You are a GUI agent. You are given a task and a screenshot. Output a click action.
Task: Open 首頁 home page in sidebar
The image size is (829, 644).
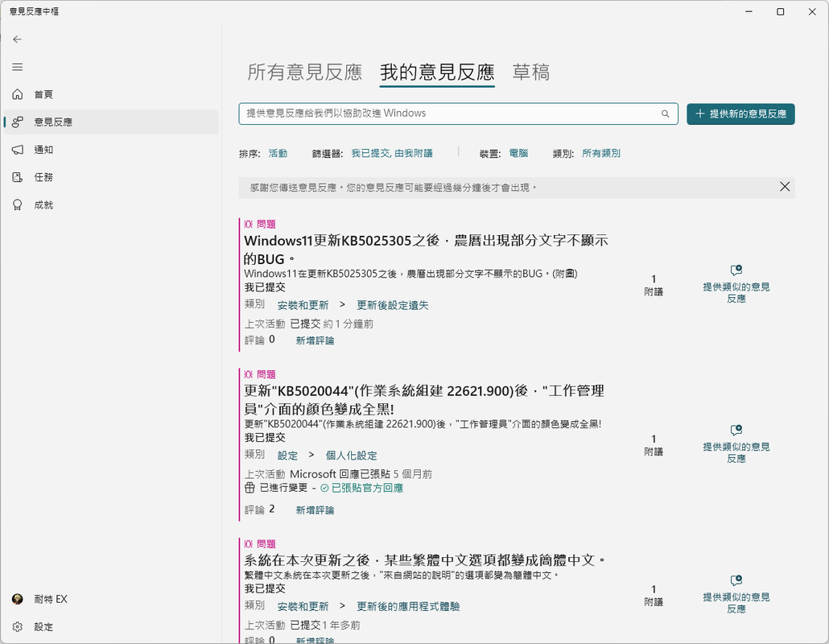[111, 94]
